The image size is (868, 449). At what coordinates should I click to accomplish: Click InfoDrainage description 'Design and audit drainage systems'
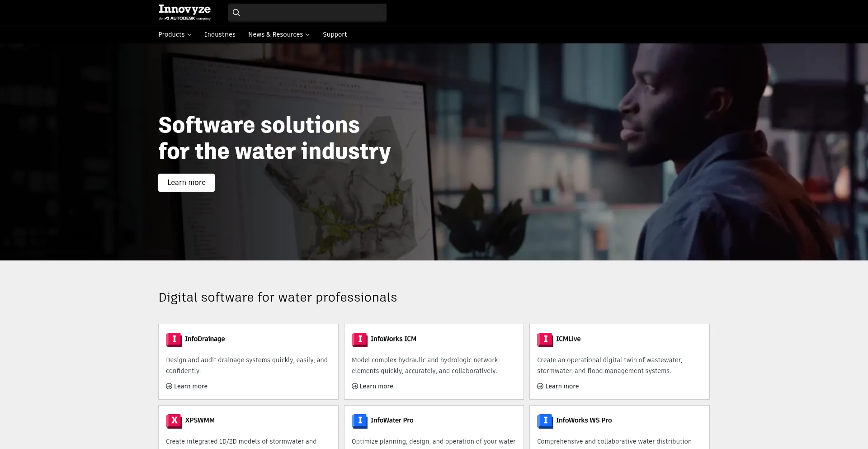coord(247,365)
